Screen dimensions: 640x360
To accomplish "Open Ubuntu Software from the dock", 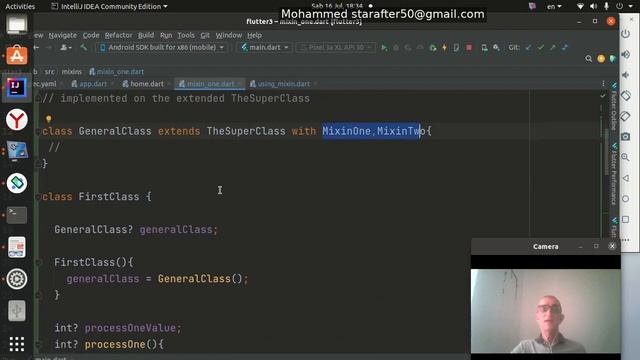I will [17, 56].
